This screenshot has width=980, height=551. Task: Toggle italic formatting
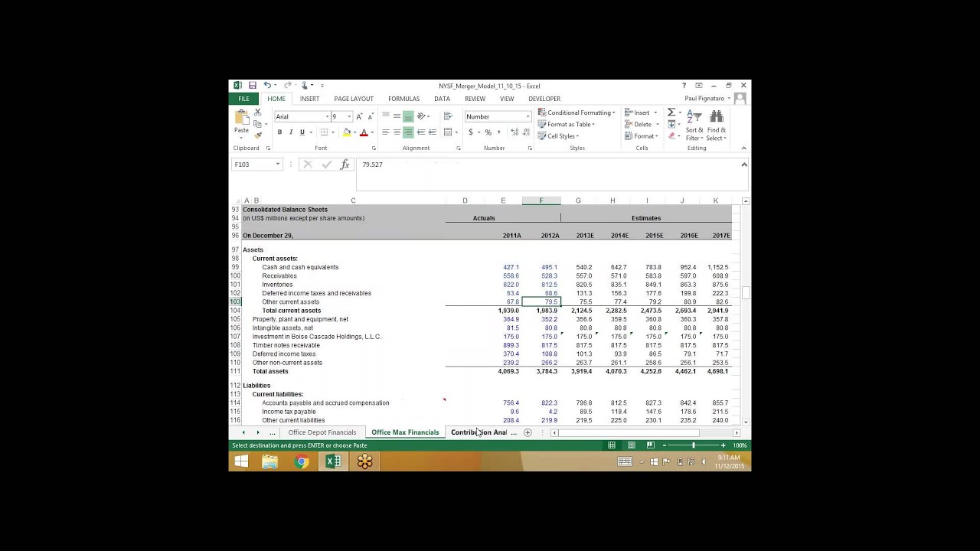click(291, 132)
